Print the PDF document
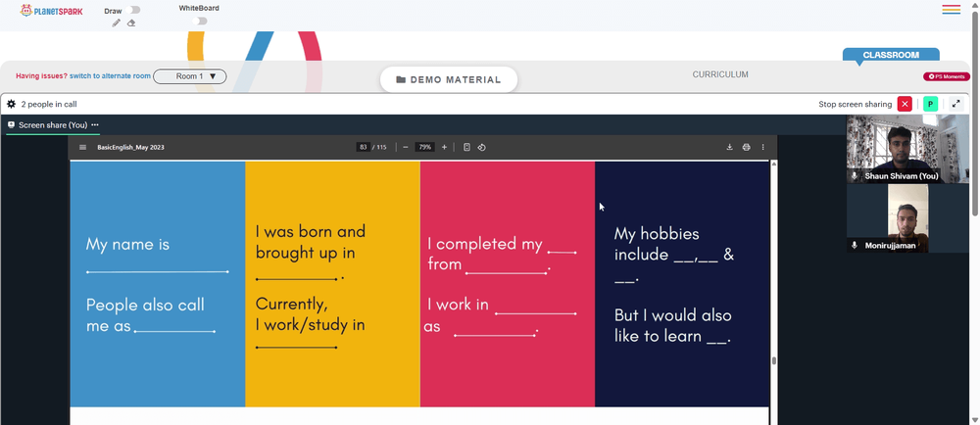 pyautogui.click(x=746, y=147)
